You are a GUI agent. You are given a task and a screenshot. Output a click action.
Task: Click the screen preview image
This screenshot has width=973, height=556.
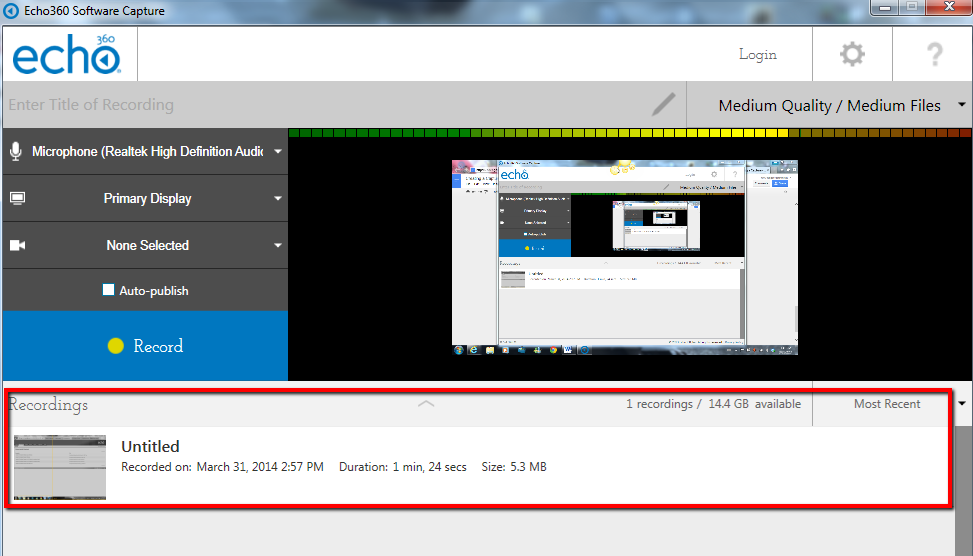pos(624,258)
